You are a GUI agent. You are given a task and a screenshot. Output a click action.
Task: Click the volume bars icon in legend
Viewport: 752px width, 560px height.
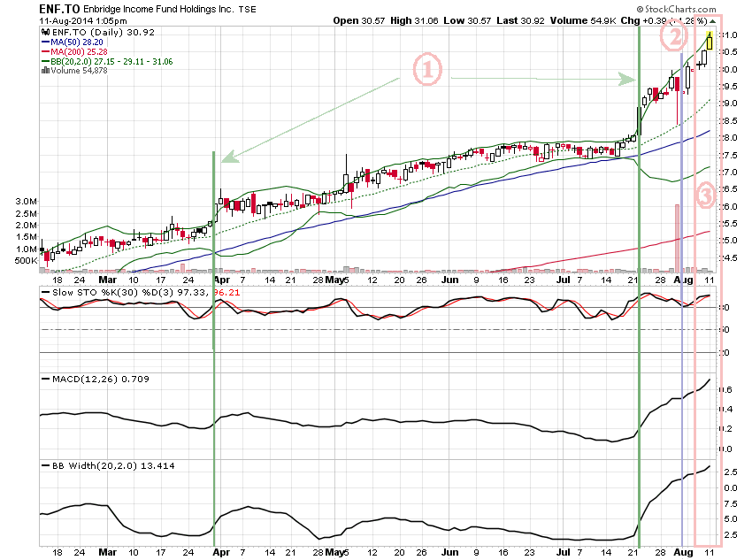(x=45, y=71)
